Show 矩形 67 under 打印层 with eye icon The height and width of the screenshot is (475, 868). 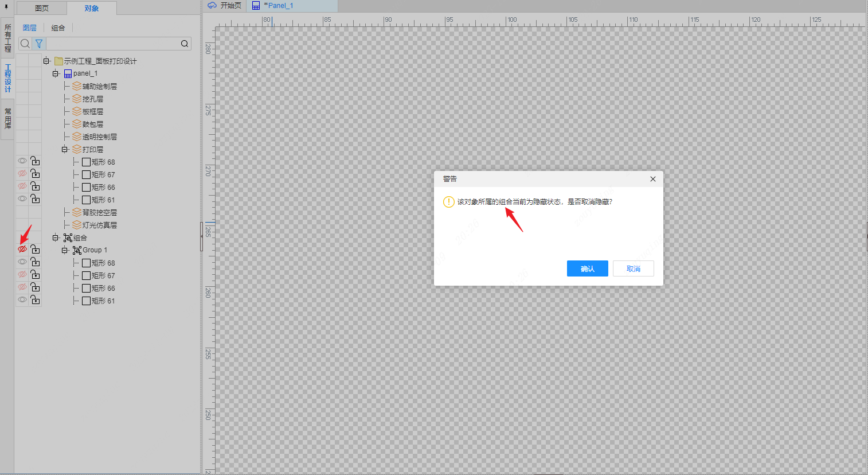pos(22,174)
